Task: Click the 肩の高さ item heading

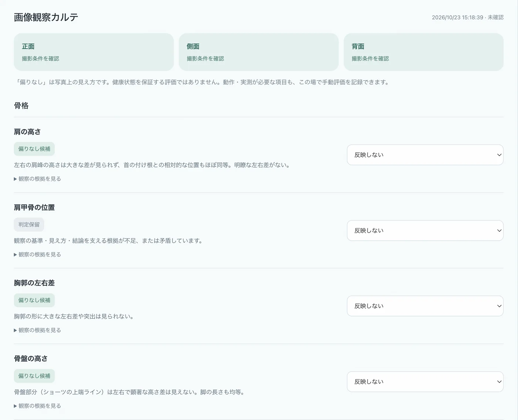Action: (x=27, y=132)
